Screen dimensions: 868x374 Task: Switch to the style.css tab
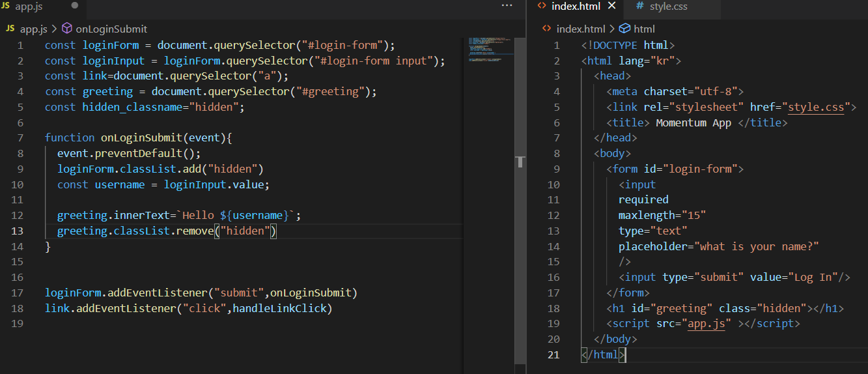pyautogui.click(x=672, y=8)
